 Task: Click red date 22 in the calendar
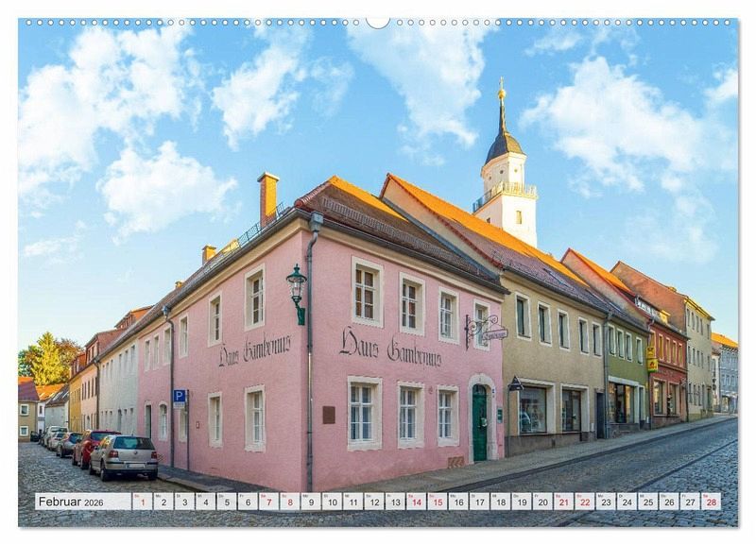(x=584, y=502)
